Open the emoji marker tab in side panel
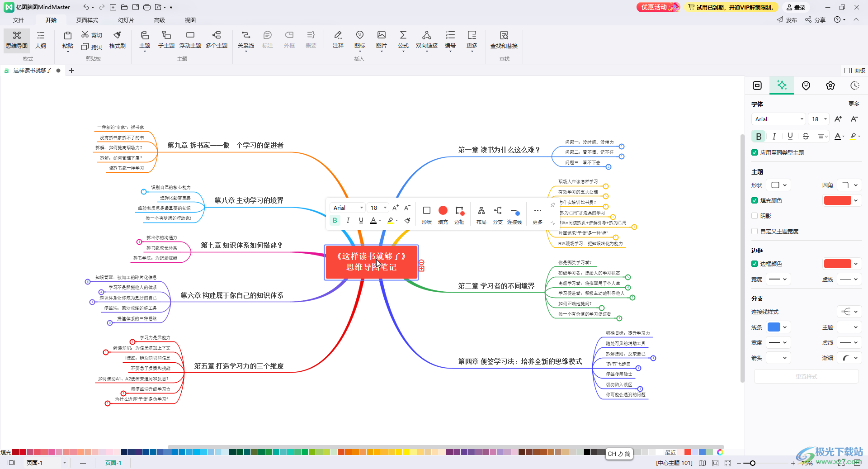The height and width of the screenshot is (469, 868). tap(806, 85)
